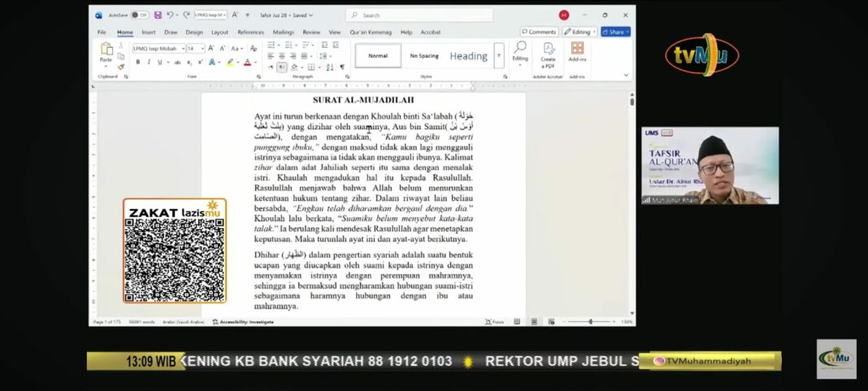The height and width of the screenshot is (391, 868).
Task: Toggle AutoSave switch
Action: coord(139,15)
